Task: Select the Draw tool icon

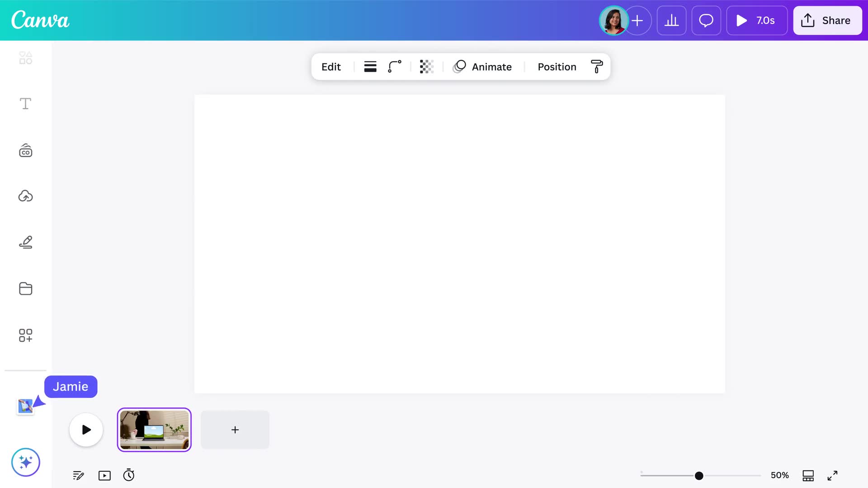Action: 26,242
